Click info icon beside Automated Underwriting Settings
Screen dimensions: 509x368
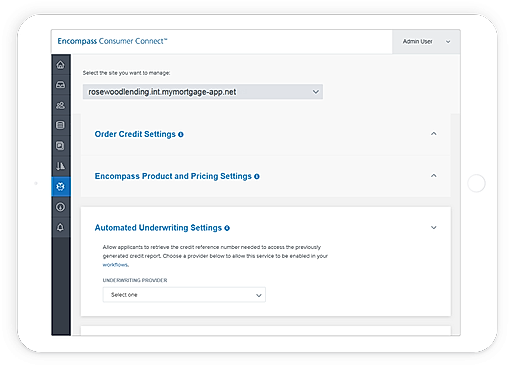point(227,228)
